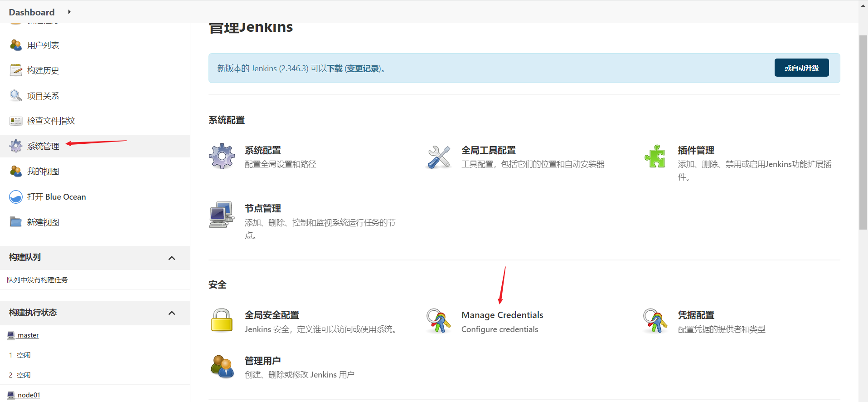This screenshot has width=868, height=402.
Task: Click the 安全 section heading
Action: pyautogui.click(x=218, y=284)
